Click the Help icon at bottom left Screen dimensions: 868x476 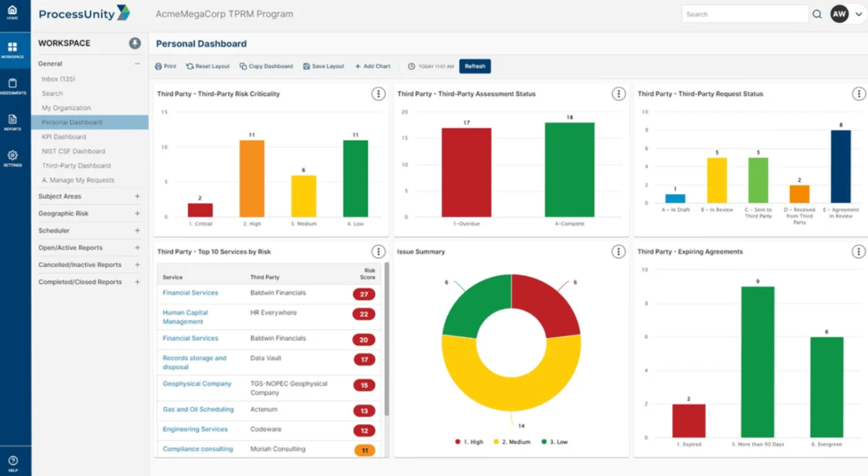14,459
